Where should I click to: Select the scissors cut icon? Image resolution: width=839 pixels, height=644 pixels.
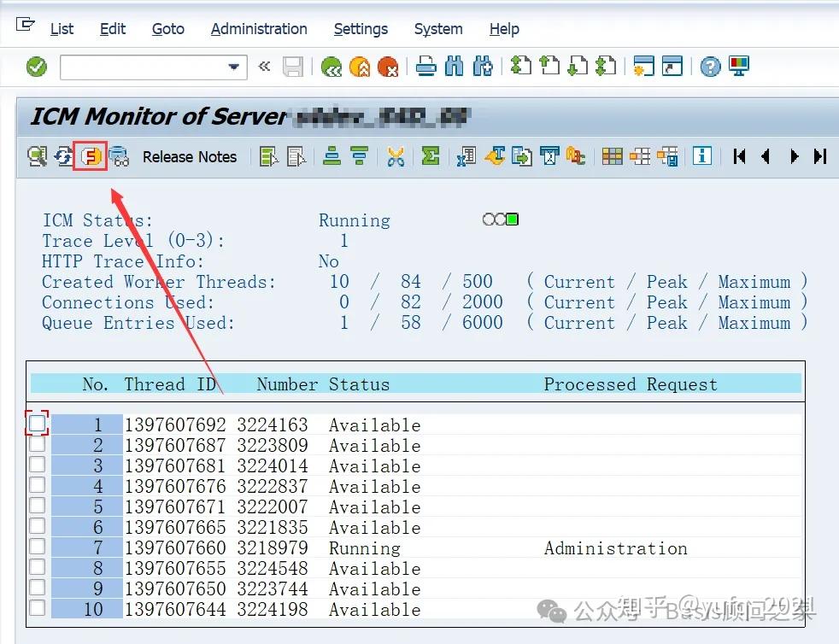coord(396,156)
